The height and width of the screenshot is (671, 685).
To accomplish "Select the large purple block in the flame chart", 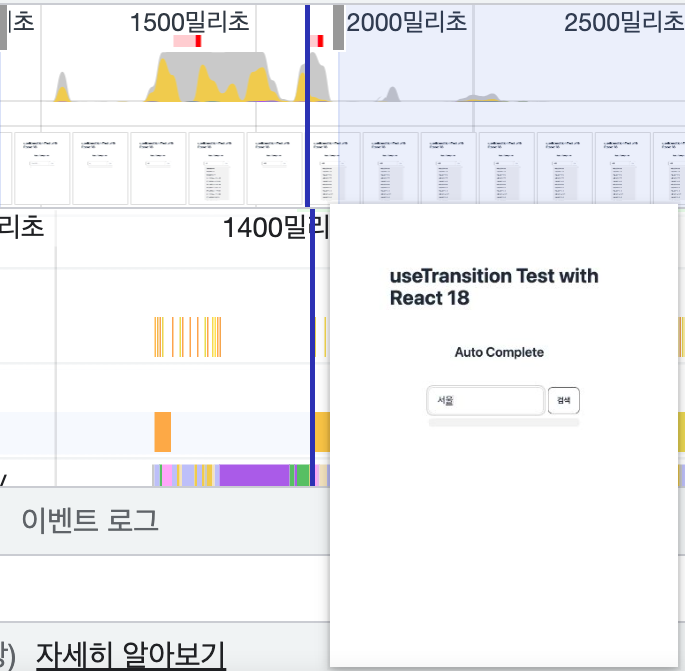I will 254,475.
